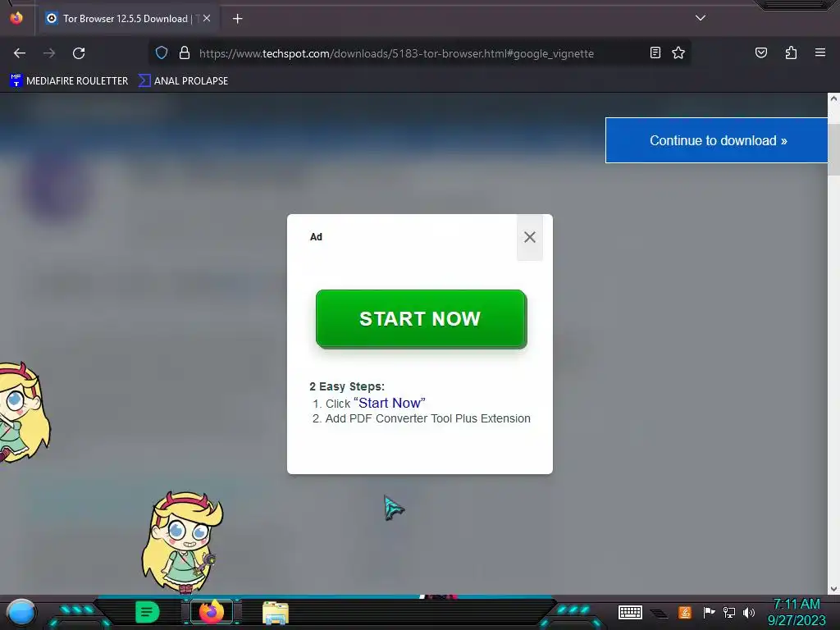
Task: View site security padlock details
Action: (185, 52)
